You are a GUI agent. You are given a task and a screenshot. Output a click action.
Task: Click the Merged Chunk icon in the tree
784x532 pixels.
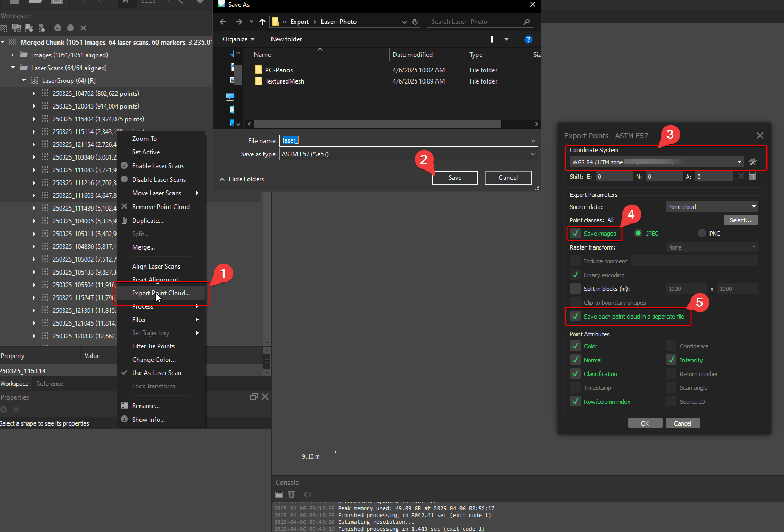pos(13,42)
